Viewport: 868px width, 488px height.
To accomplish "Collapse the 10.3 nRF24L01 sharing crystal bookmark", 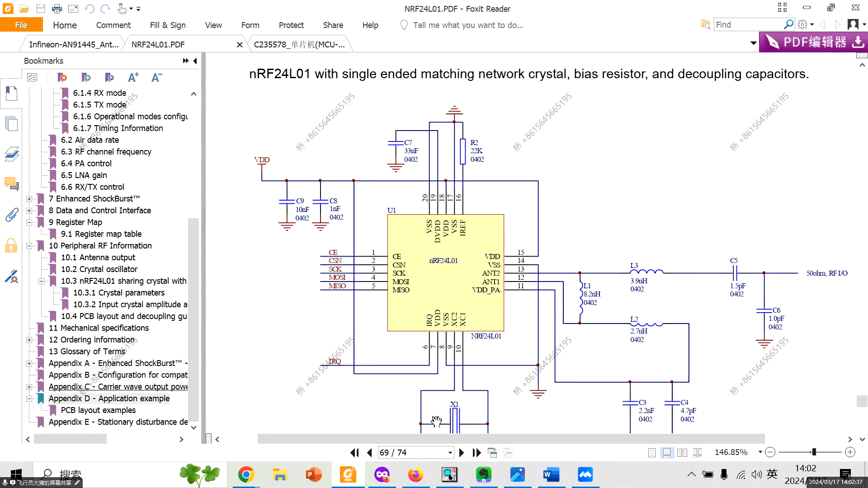I will pos(41,281).
